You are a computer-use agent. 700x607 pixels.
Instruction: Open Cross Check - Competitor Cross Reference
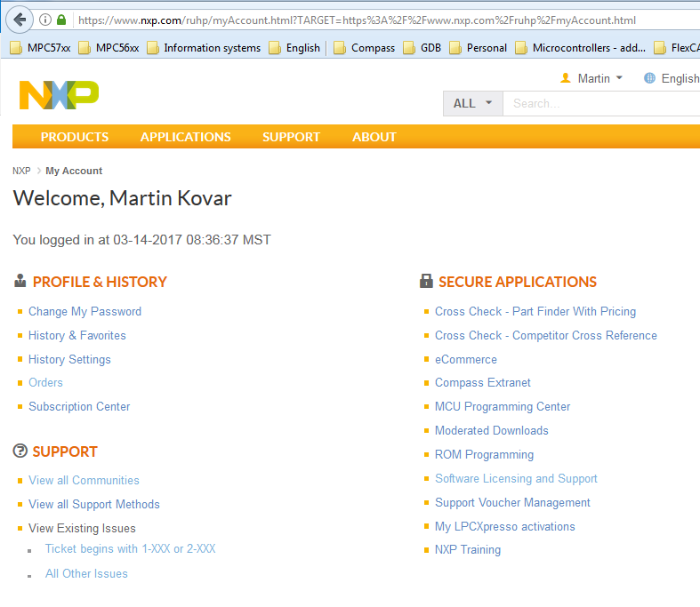point(546,335)
